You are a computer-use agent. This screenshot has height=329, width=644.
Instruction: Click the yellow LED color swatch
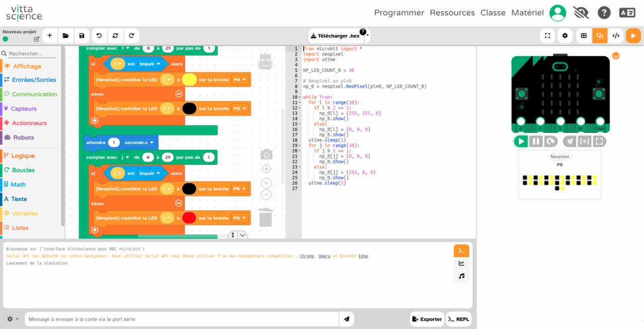(189, 80)
